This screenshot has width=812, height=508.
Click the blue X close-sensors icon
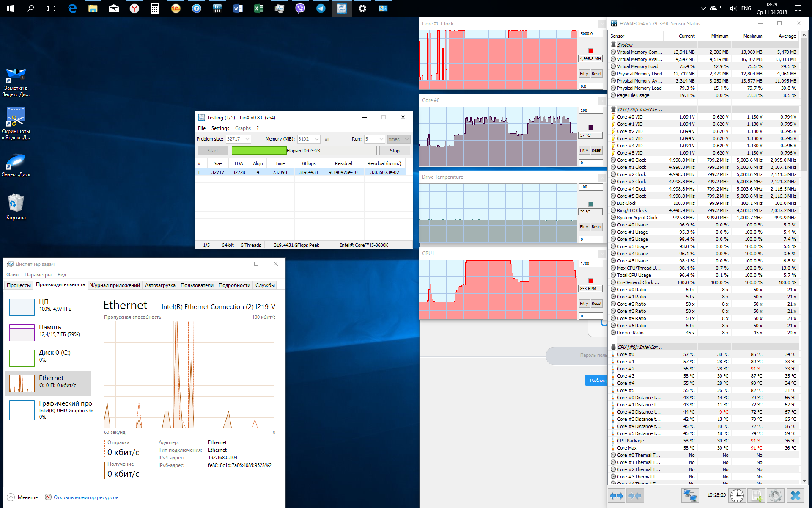(x=796, y=495)
